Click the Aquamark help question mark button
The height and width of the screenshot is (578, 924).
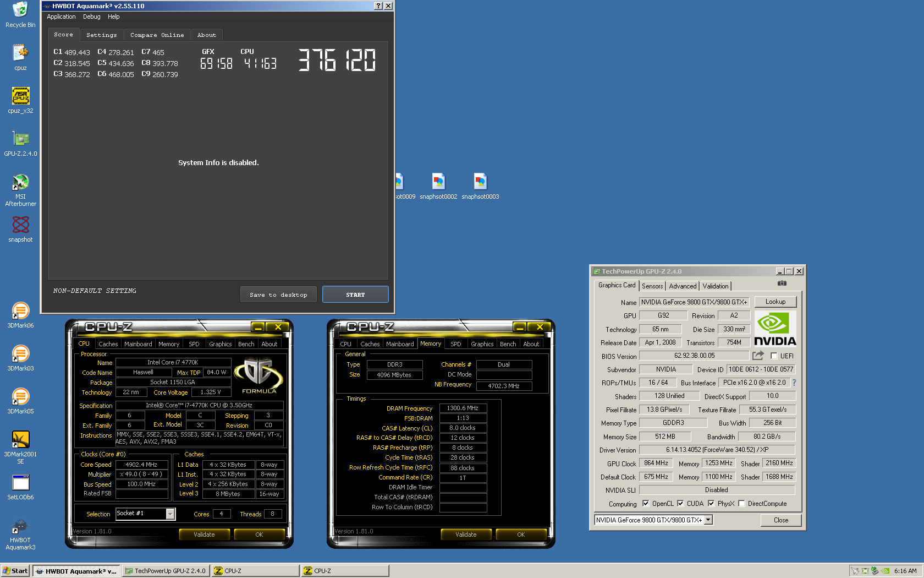click(x=378, y=6)
